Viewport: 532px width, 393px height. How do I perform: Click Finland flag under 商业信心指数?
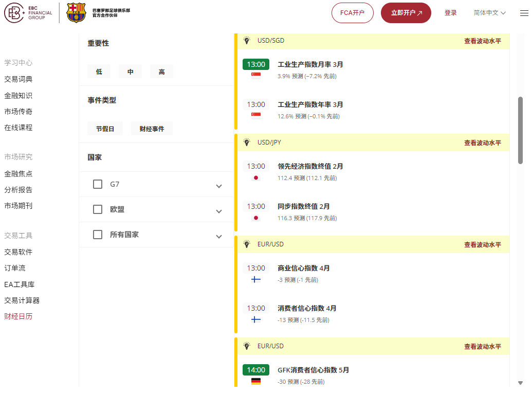(256, 280)
